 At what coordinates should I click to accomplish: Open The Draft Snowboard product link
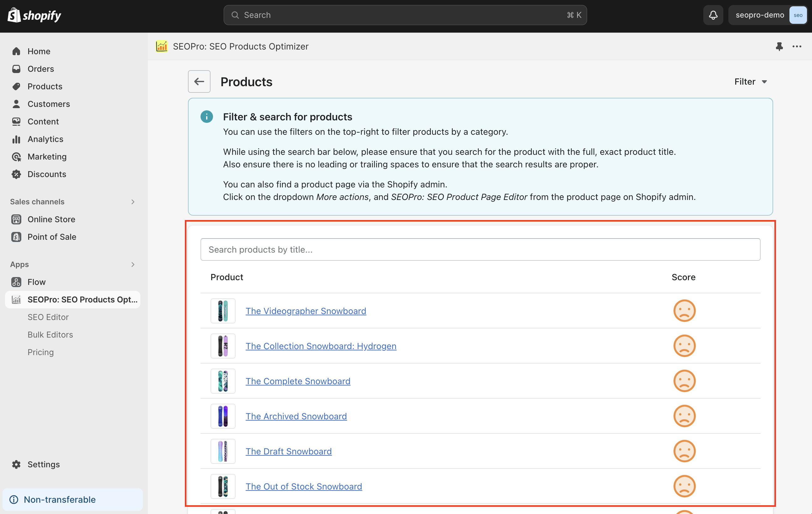point(288,451)
